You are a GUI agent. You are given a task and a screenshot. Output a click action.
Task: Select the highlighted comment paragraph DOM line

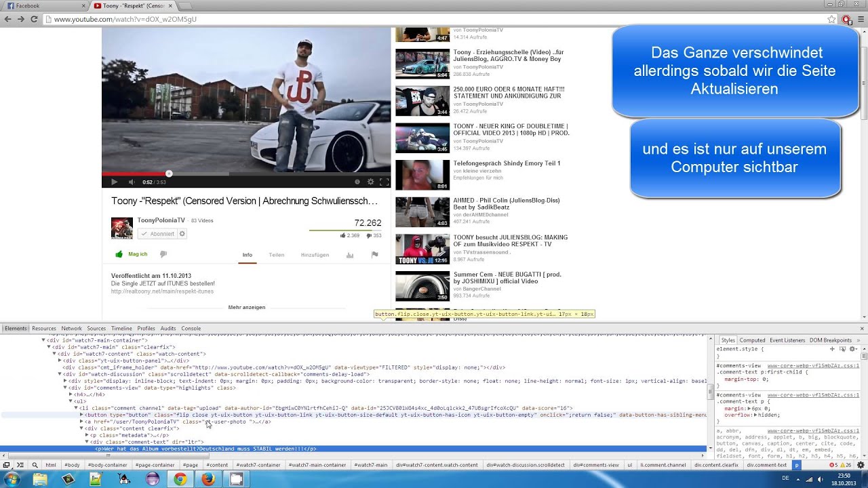(353, 449)
